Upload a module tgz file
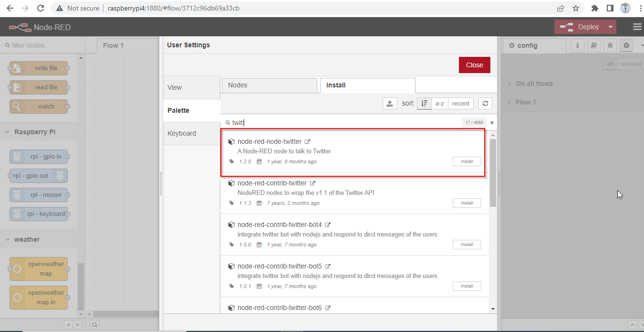 [x=390, y=103]
